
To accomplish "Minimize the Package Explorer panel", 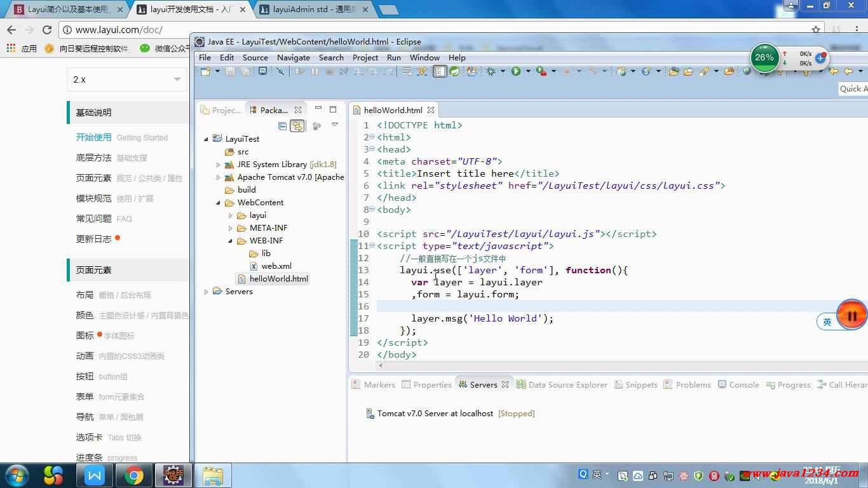I will click(318, 109).
